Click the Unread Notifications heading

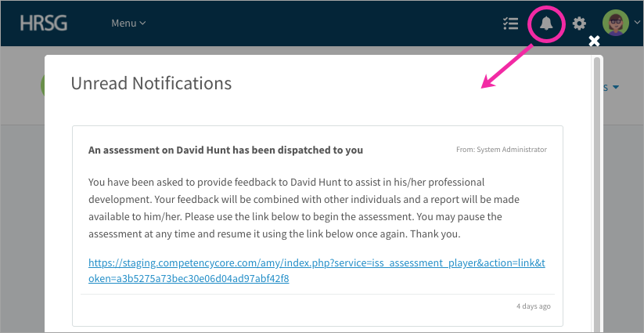[x=151, y=83]
